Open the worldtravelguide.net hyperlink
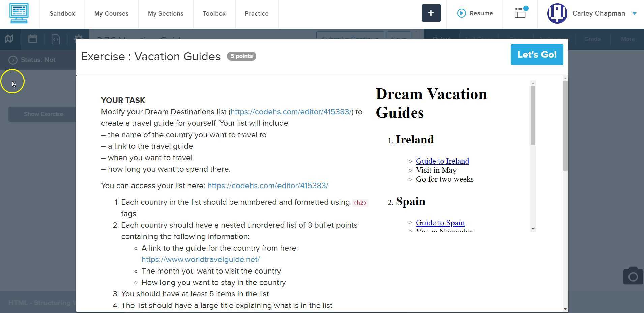The image size is (644, 313). (x=200, y=259)
